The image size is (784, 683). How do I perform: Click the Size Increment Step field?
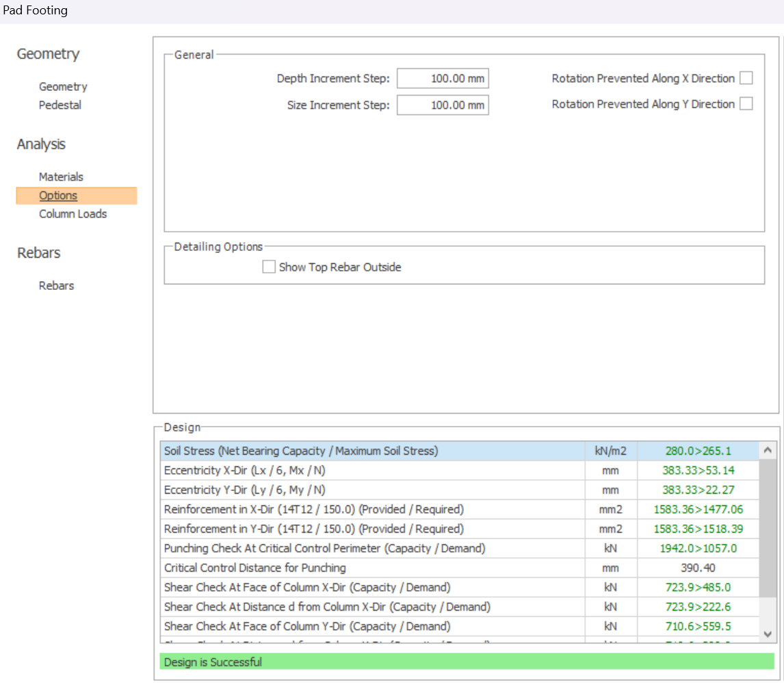(443, 105)
